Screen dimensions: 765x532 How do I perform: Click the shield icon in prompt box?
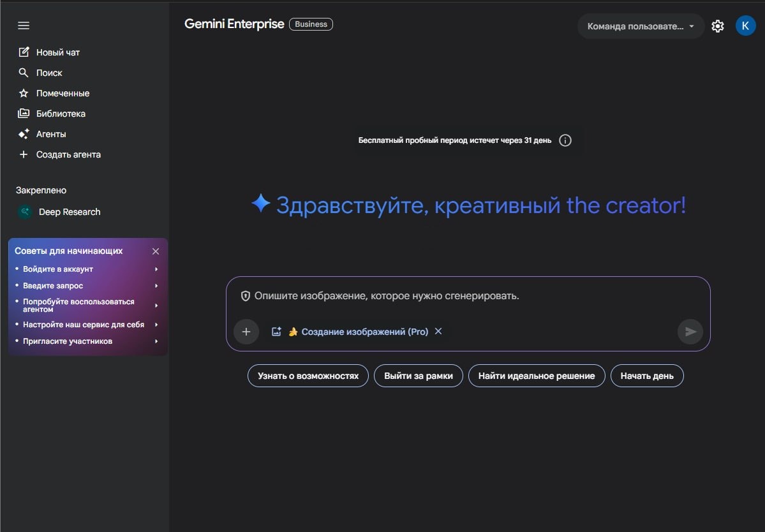pyautogui.click(x=246, y=296)
